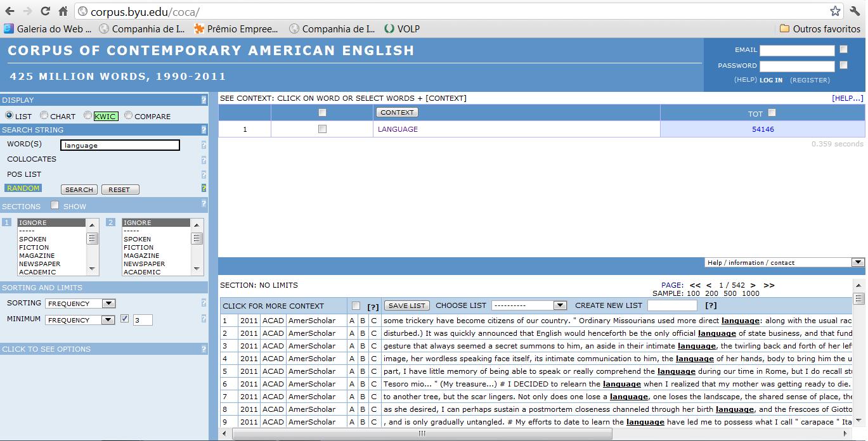Screen dimensions: 868x441
Task: Click the CLICK TO SEE OPTIONS help icon
Action: tap(204, 349)
